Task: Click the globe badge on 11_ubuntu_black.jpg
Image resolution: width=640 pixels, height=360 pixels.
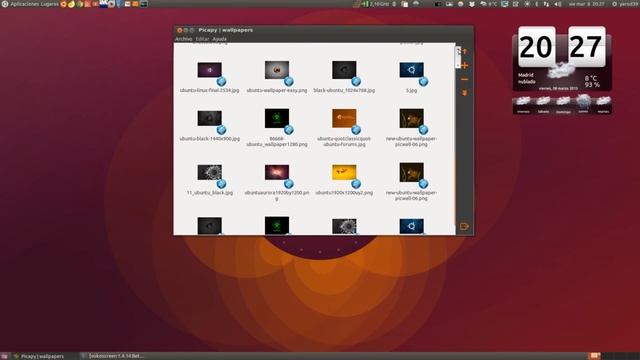Action: [x=221, y=184]
